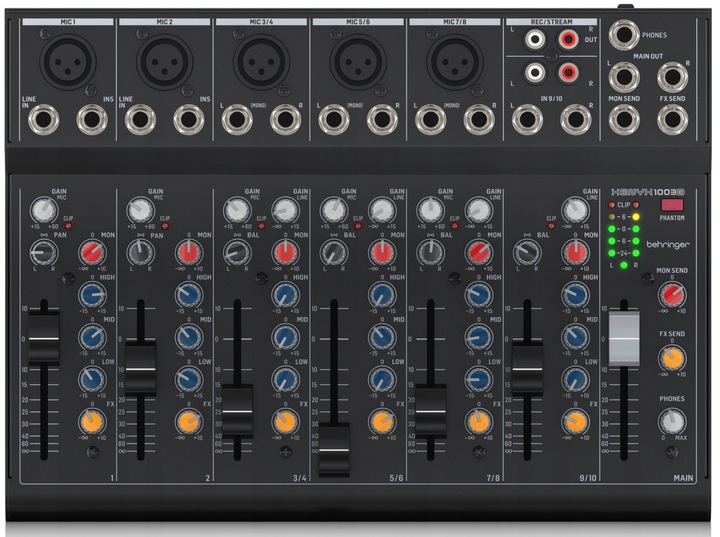Click the lower red RCA input jack
Image resolution: width=720 pixels, height=537 pixels.
(x=568, y=72)
